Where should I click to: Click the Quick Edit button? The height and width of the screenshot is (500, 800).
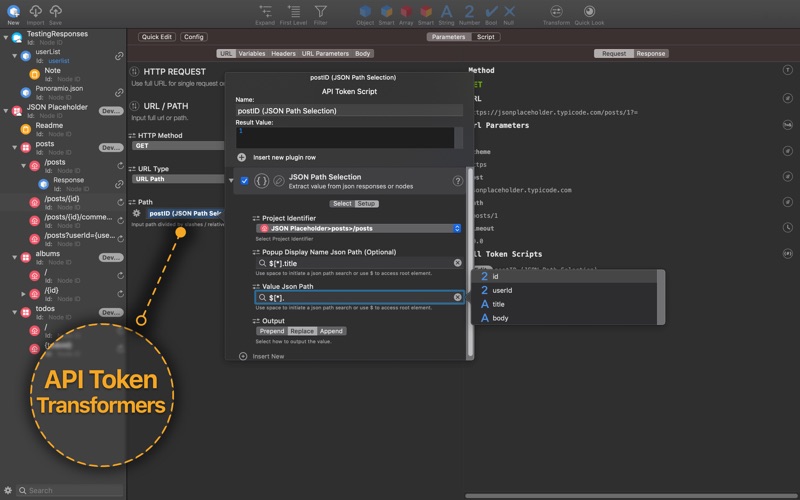coord(157,37)
